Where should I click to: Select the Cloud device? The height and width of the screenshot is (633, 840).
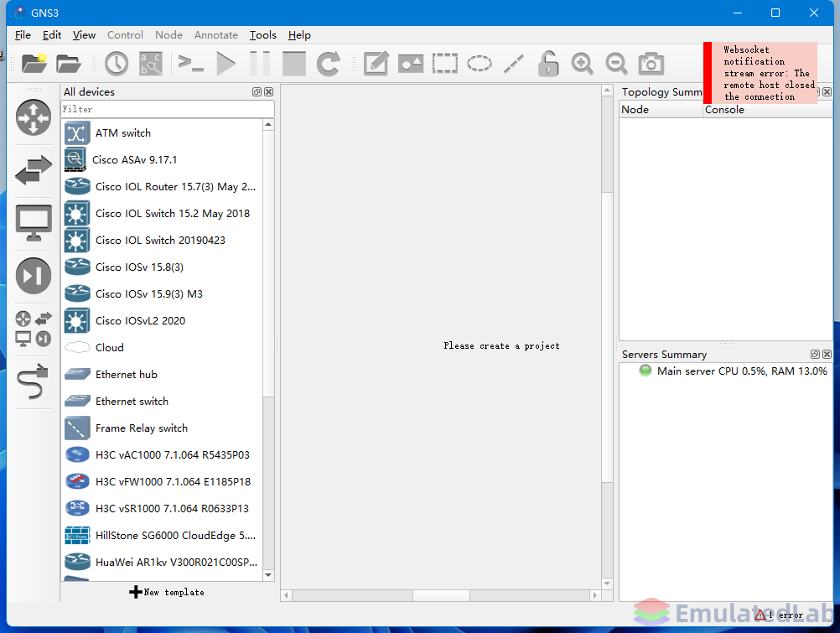tap(163, 347)
